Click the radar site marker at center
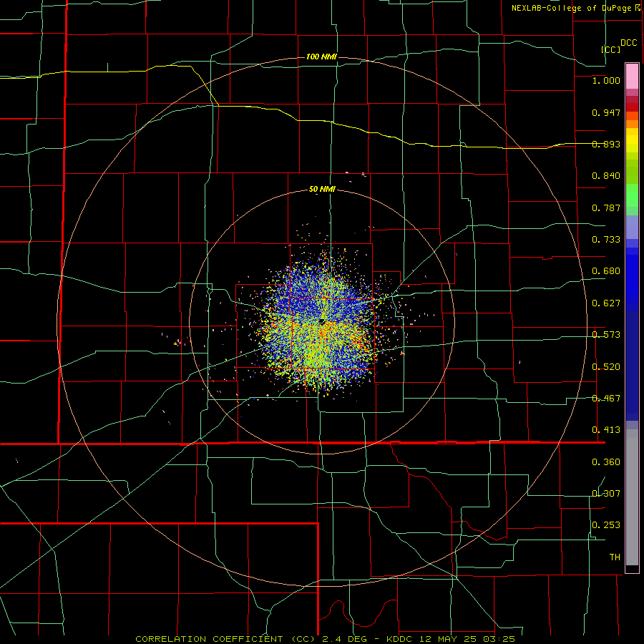This screenshot has height=644, width=644. point(322,321)
